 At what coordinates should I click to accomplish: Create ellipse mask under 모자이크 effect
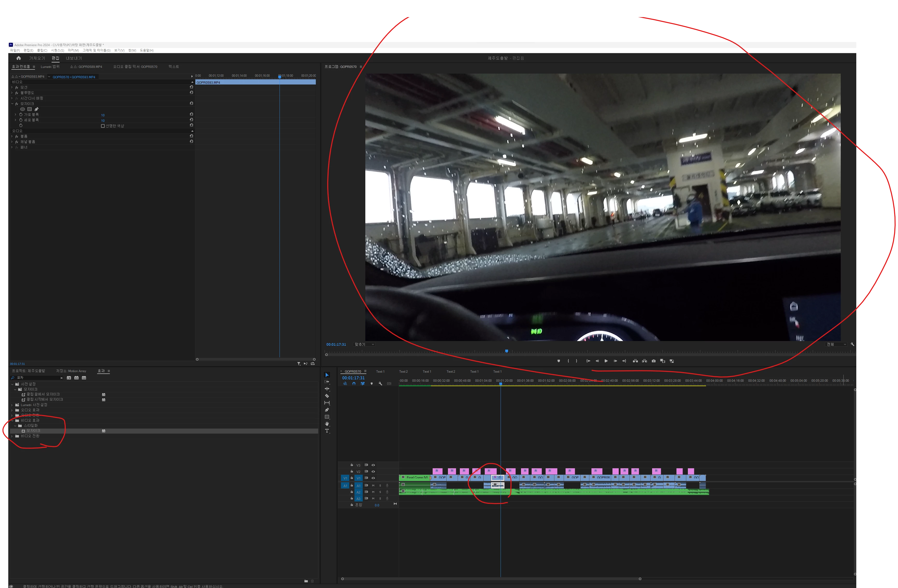(23, 109)
